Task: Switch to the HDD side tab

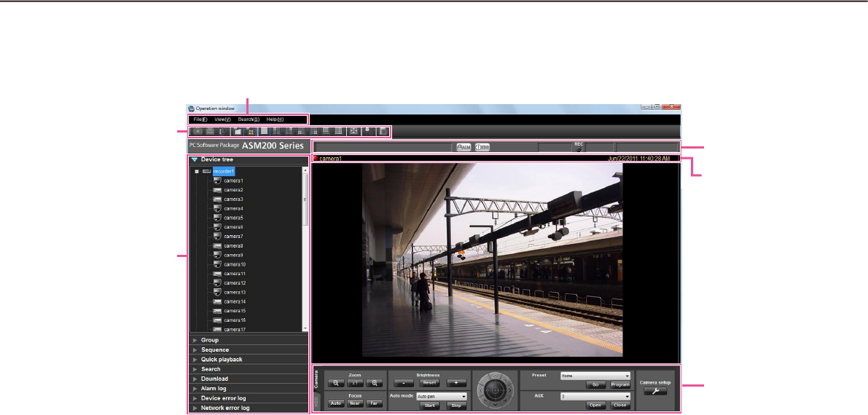Action: 316,401
